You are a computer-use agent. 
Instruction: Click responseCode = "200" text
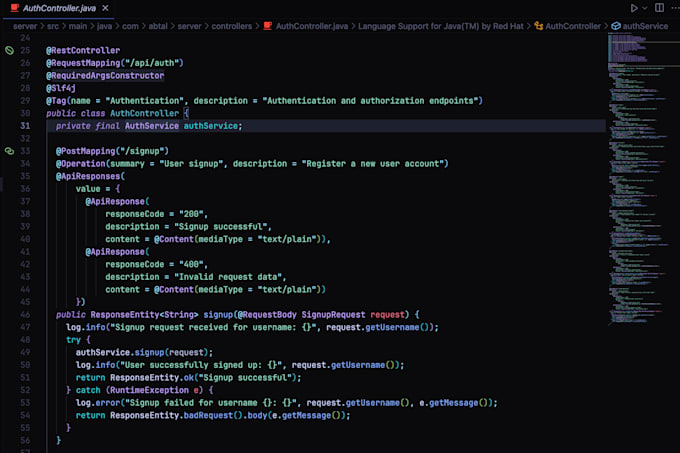pyautogui.click(x=155, y=214)
